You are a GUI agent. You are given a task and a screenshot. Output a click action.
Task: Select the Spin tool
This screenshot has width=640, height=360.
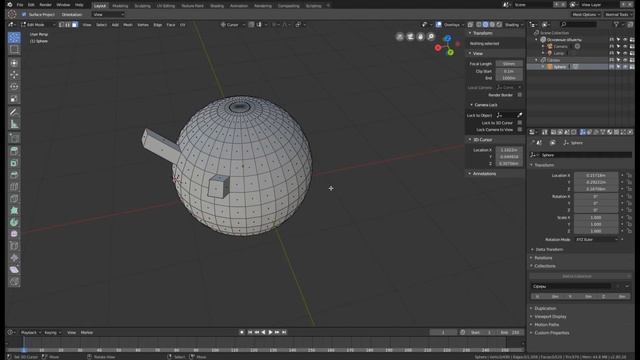click(14, 222)
